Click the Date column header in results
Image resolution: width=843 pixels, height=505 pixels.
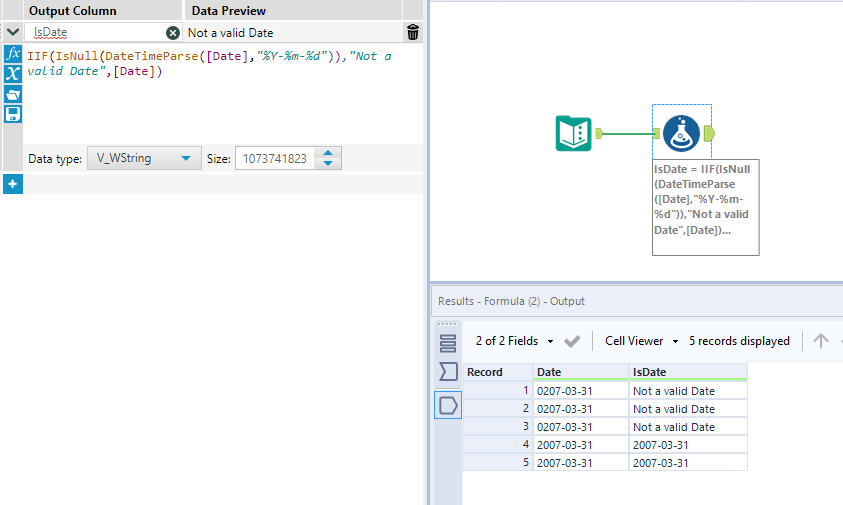tap(581, 372)
